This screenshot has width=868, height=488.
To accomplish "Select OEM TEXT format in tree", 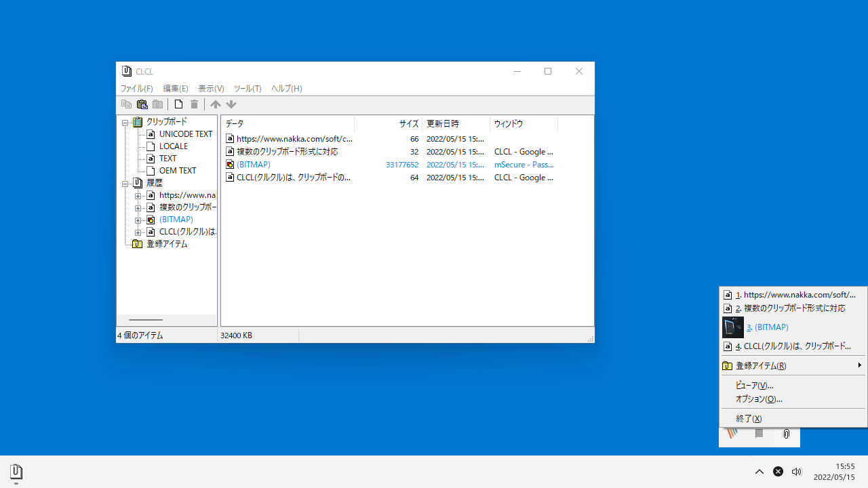I will [178, 171].
